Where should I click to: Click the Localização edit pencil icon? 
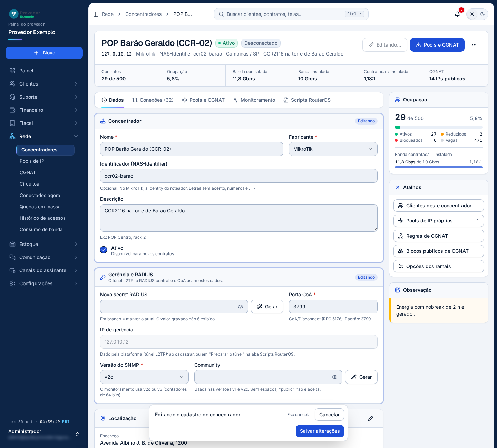[371, 418]
